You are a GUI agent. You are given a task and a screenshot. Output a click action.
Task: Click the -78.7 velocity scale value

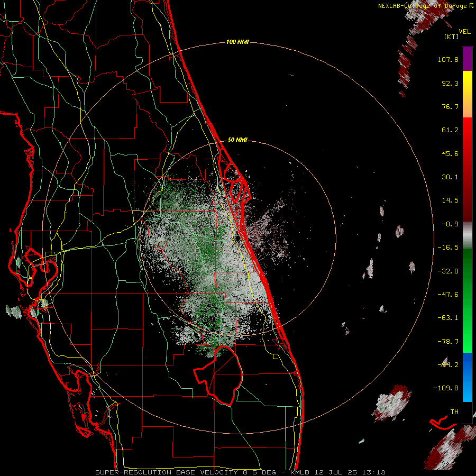pyautogui.click(x=448, y=342)
